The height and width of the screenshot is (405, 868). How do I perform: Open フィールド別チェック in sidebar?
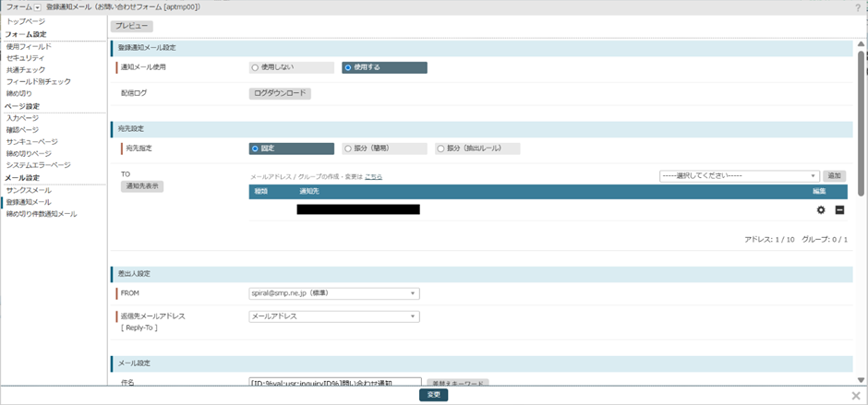click(39, 81)
